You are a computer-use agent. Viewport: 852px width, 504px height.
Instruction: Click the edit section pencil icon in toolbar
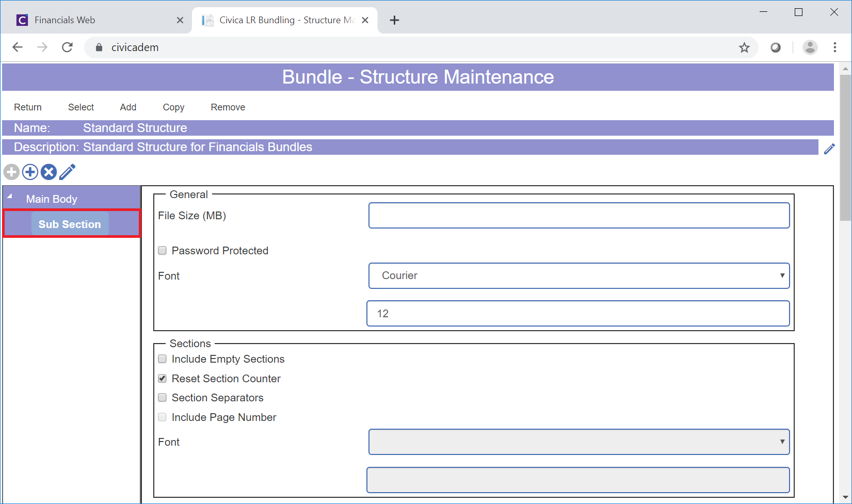coord(67,172)
